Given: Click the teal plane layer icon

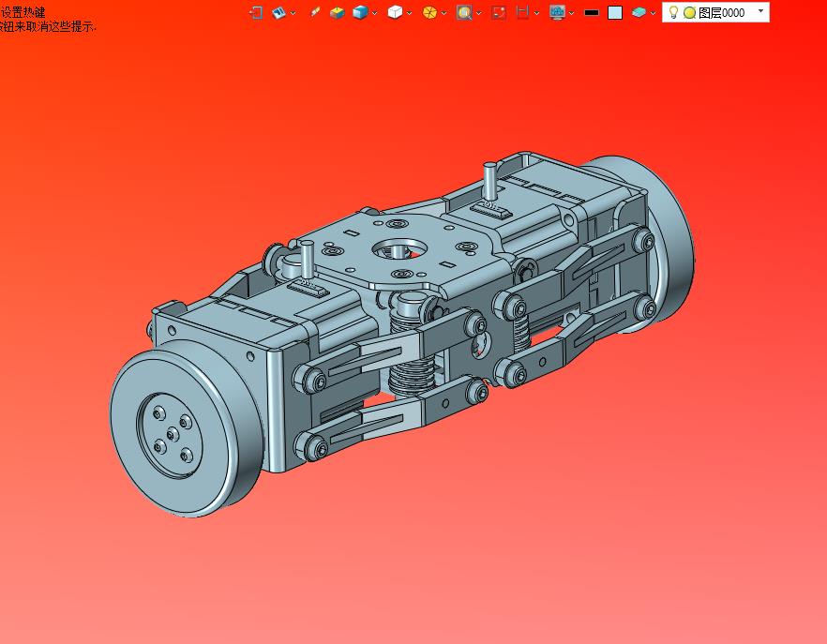Looking at the screenshot, I should click(x=639, y=12).
